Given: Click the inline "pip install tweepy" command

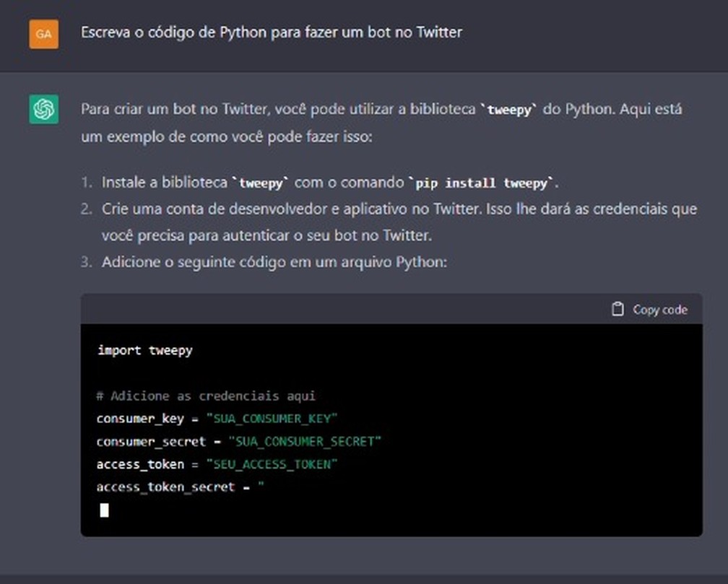Looking at the screenshot, I should pyautogui.click(x=482, y=183).
